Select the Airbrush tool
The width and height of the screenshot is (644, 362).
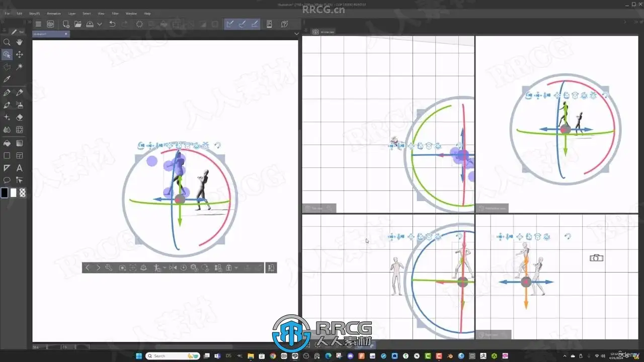[20, 105]
